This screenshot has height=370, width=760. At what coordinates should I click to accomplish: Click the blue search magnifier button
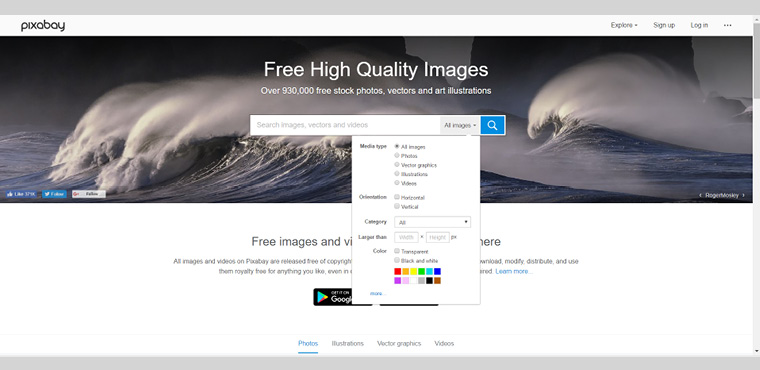[492, 125]
